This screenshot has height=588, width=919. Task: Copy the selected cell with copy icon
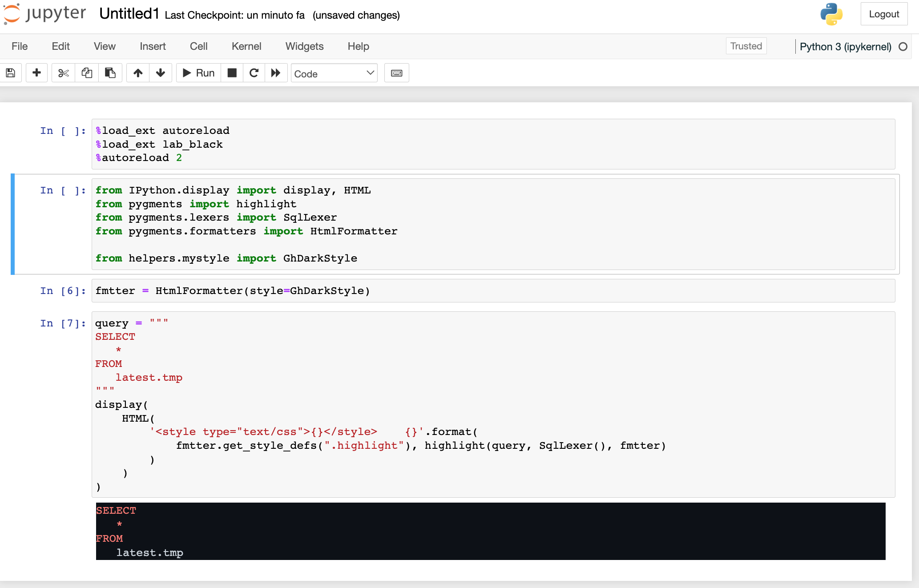tap(87, 72)
